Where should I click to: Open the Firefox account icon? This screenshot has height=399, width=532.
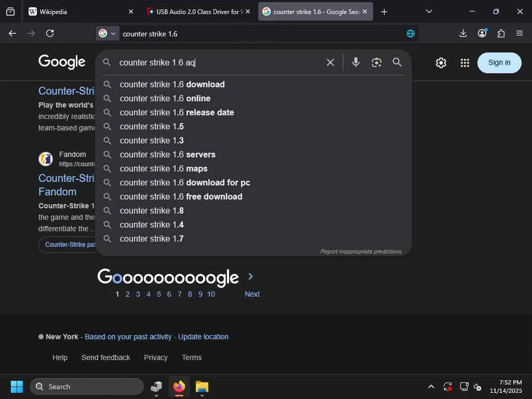(x=482, y=33)
